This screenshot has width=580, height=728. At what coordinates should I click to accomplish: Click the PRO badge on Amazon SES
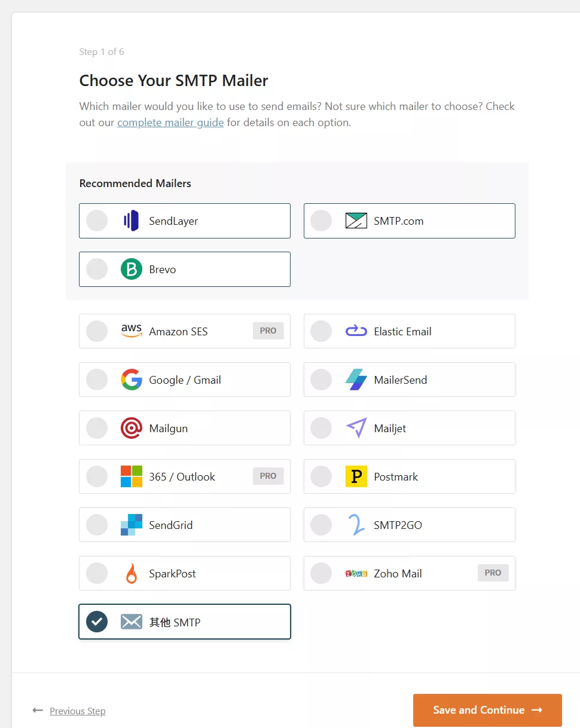tap(268, 331)
